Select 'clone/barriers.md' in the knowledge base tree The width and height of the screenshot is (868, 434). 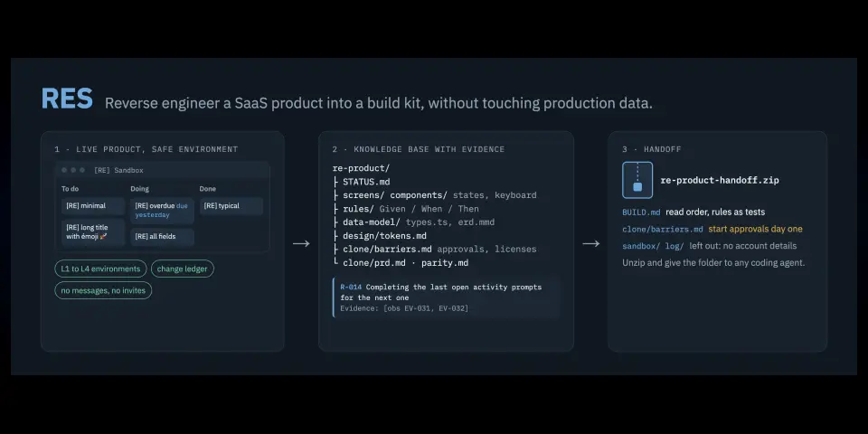pyautogui.click(x=388, y=250)
